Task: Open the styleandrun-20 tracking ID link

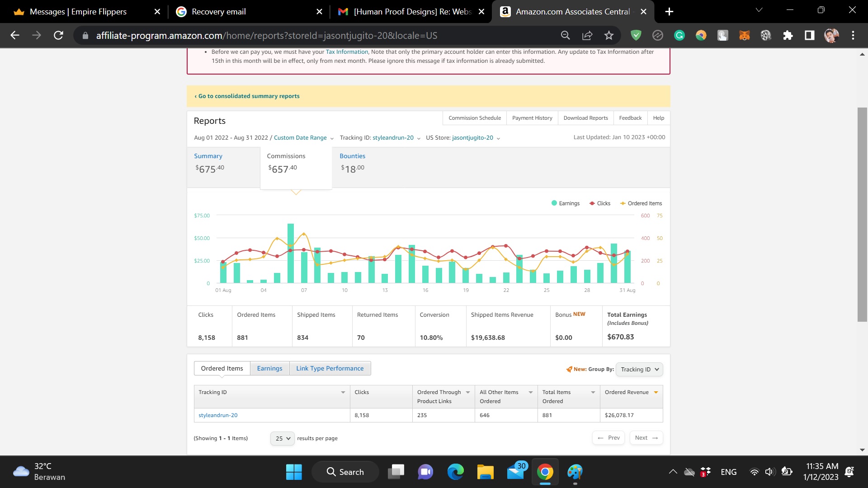Action: tap(218, 415)
